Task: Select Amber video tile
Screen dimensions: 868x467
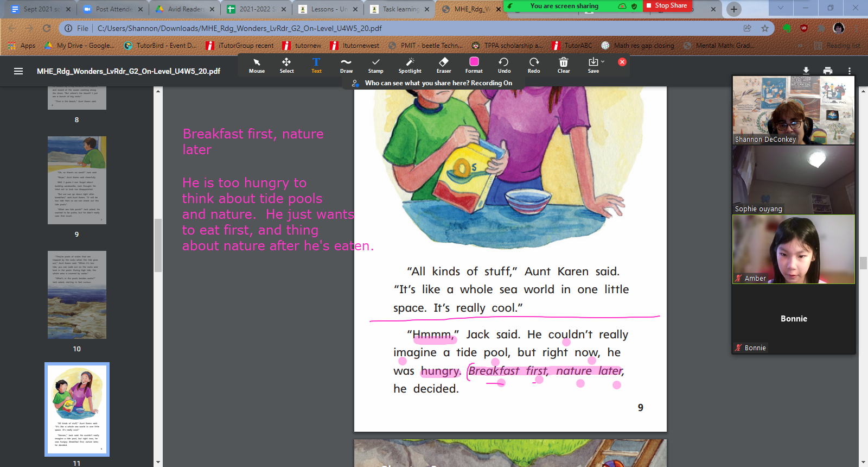Action: pos(794,249)
